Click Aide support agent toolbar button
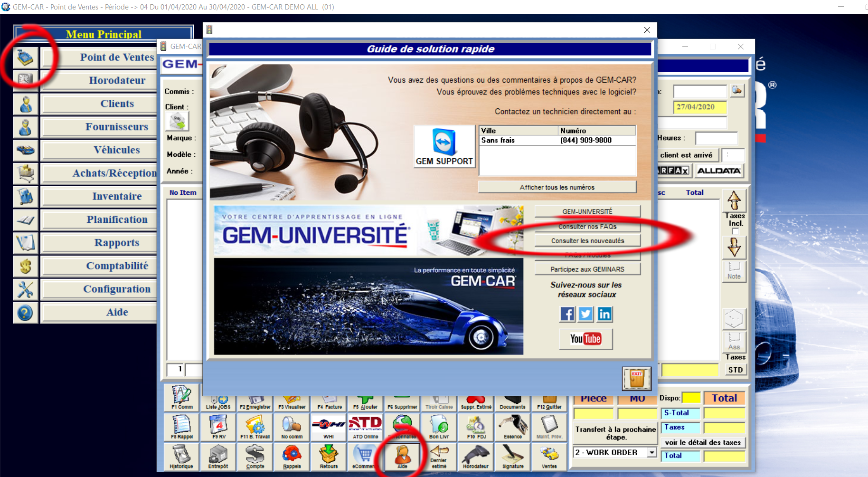 tap(402, 457)
